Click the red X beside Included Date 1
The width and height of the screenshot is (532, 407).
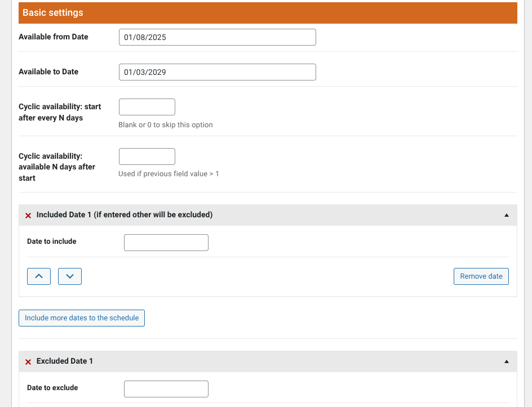click(x=28, y=216)
